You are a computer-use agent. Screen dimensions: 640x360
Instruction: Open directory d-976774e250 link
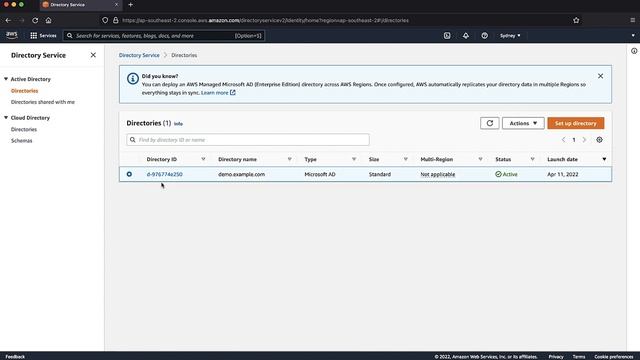(164, 174)
